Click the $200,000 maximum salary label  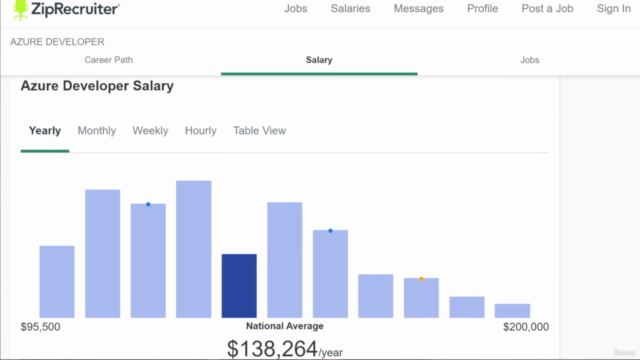[x=526, y=327]
